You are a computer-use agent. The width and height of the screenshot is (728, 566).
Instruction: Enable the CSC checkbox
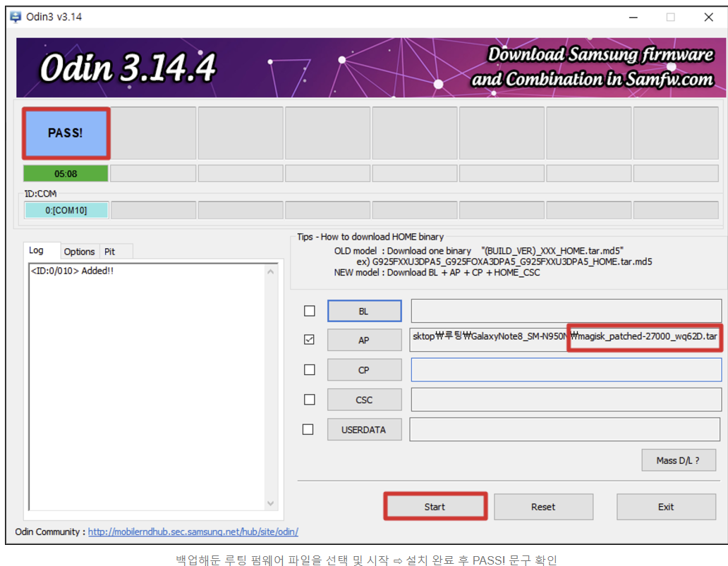309,400
